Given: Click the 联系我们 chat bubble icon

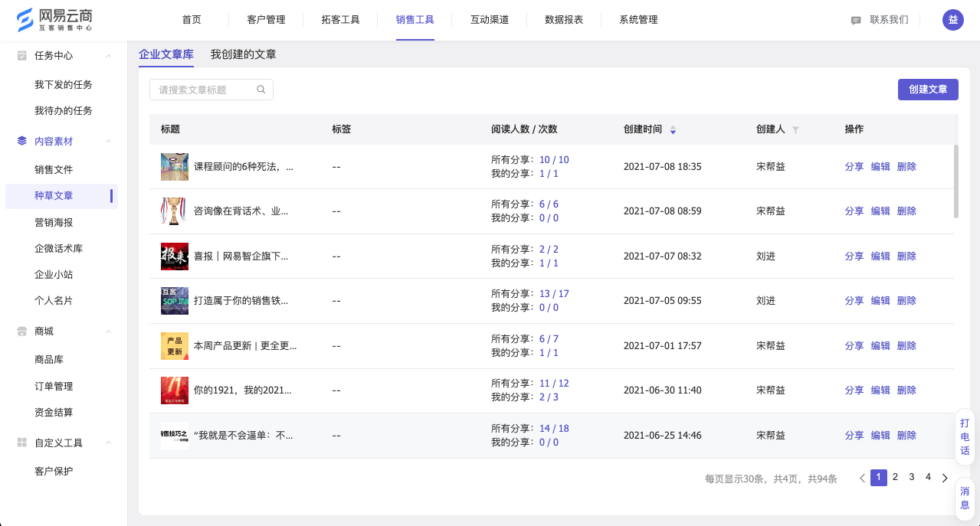Looking at the screenshot, I should tap(856, 21).
